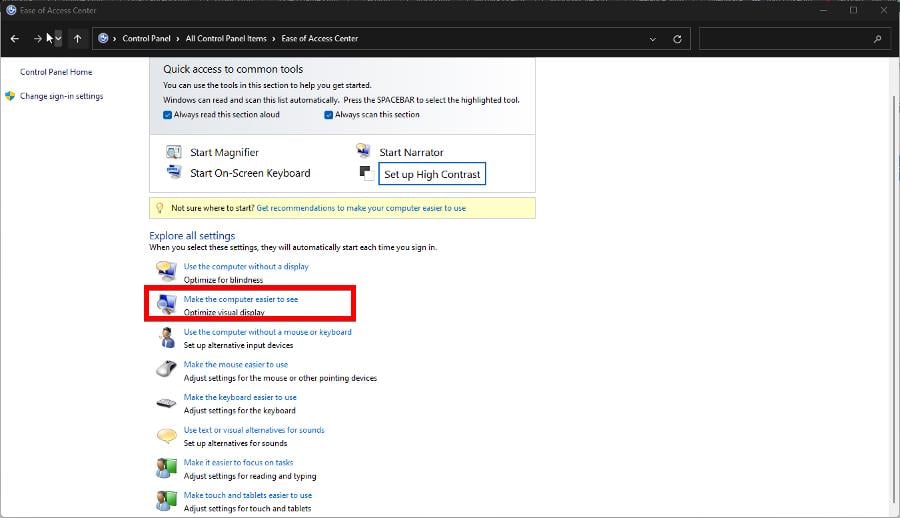Start Narrator
This screenshot has height=518, width=900.
pyautogui.click(x=411, y=152)
